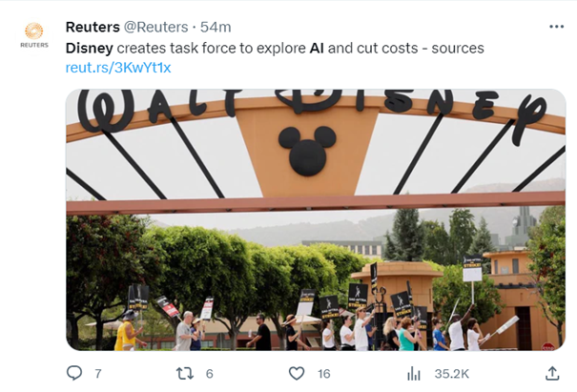Click the Mickey Mouse emblem in the photo
This screenshot has width=577, height=392.
click(307, 151)
